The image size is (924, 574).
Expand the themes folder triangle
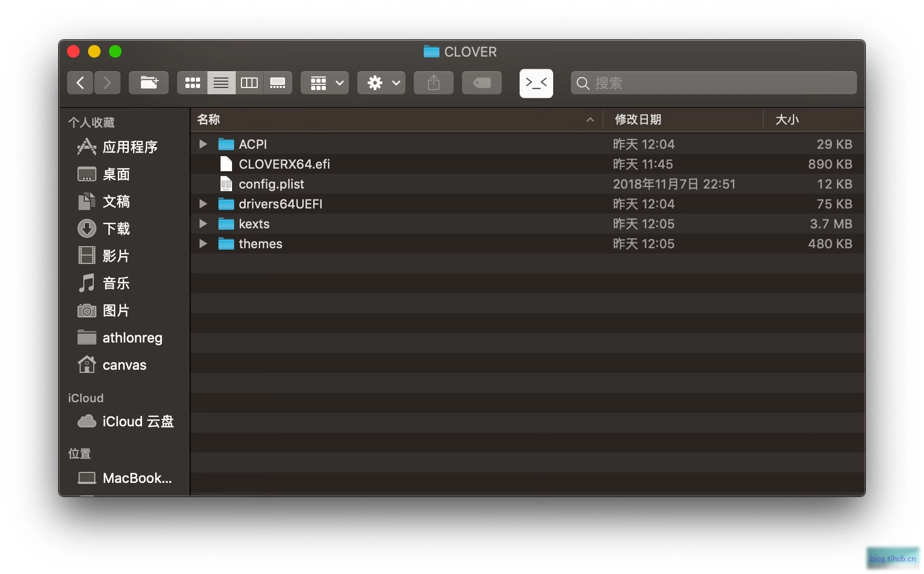click(203, 244)
